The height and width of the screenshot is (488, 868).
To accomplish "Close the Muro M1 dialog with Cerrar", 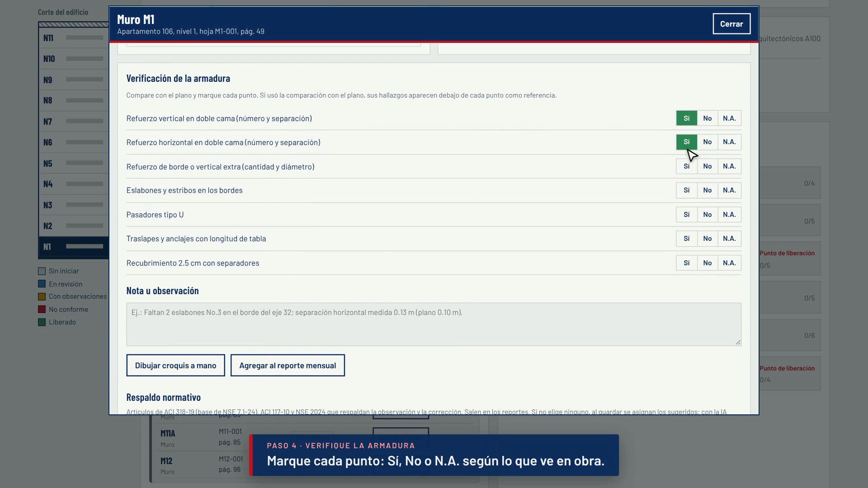I will 731,24.
